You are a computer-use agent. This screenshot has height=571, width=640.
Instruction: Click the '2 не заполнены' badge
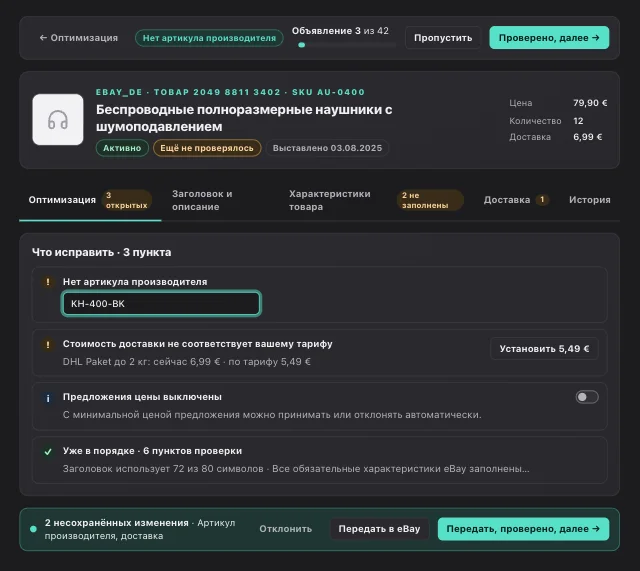[x=430, y=200]
